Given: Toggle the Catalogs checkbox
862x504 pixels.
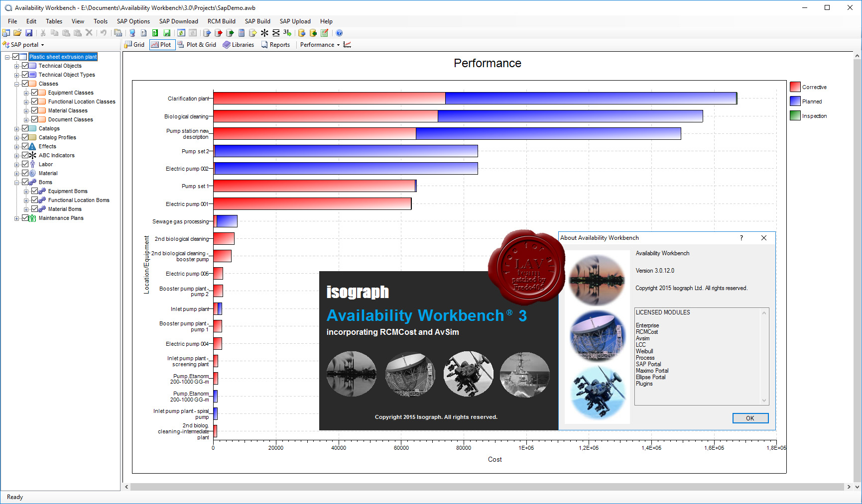Looking at the screenshot, I should point(25,128).
